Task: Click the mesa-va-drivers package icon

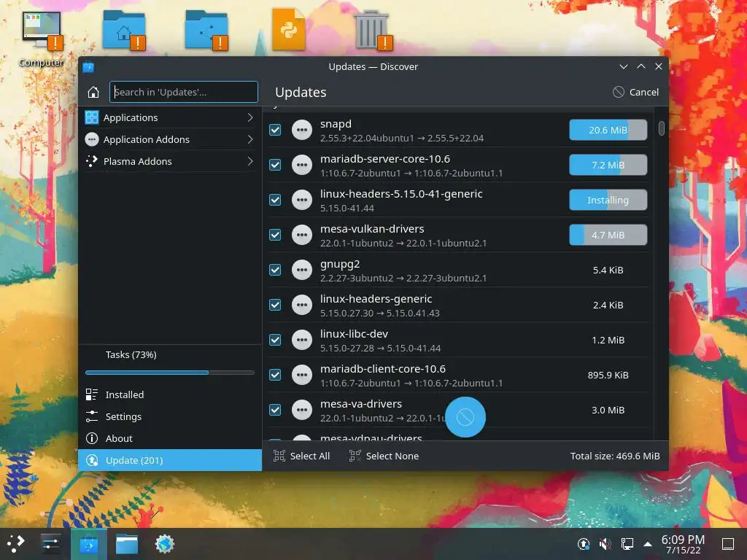Action: (x=302, y=410)
